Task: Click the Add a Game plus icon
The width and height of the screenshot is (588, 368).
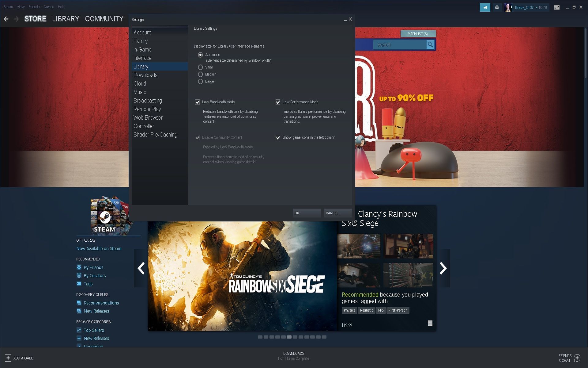Action: pyautogui.click(x=8, y=358)
